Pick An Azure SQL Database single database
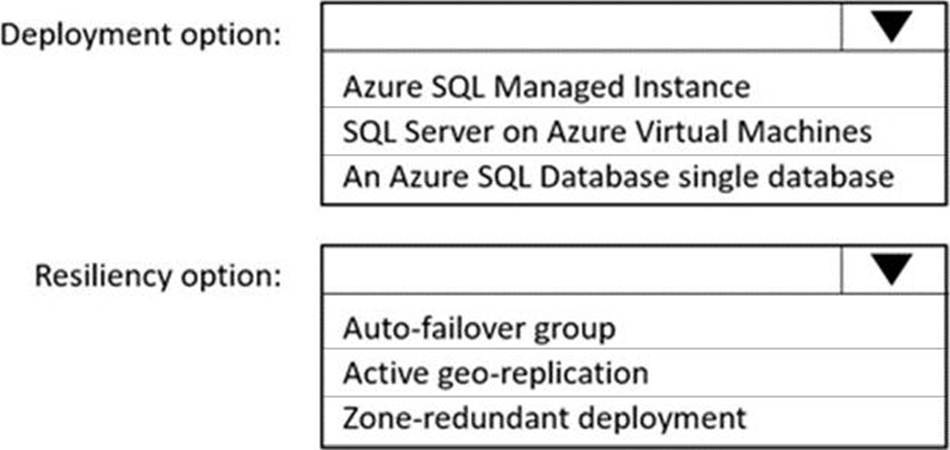 point(617,177)
